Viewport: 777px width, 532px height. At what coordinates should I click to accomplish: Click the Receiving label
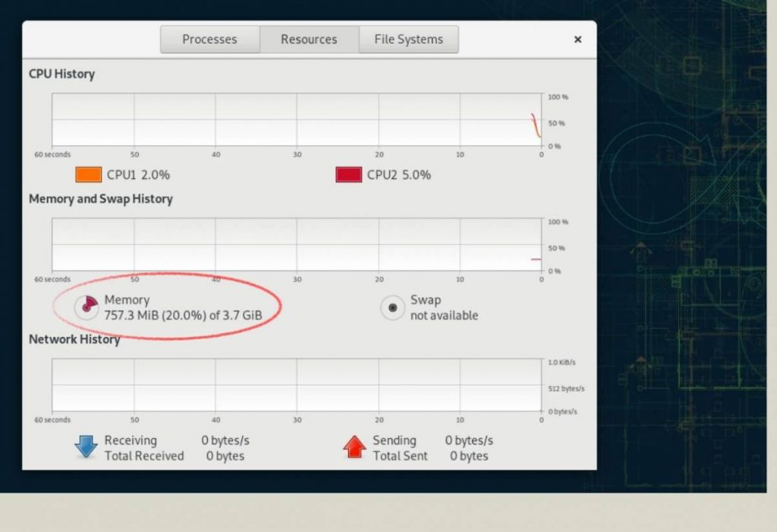(131, 441)
